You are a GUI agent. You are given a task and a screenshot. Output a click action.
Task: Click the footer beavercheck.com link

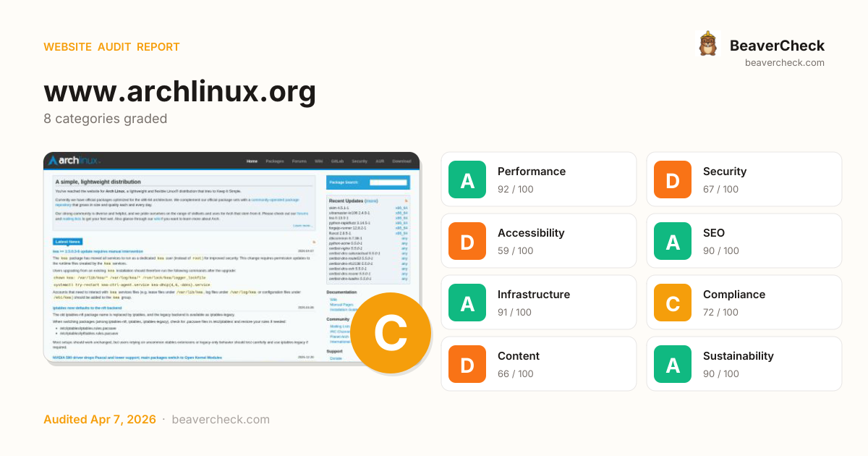(x=221, y=420)
